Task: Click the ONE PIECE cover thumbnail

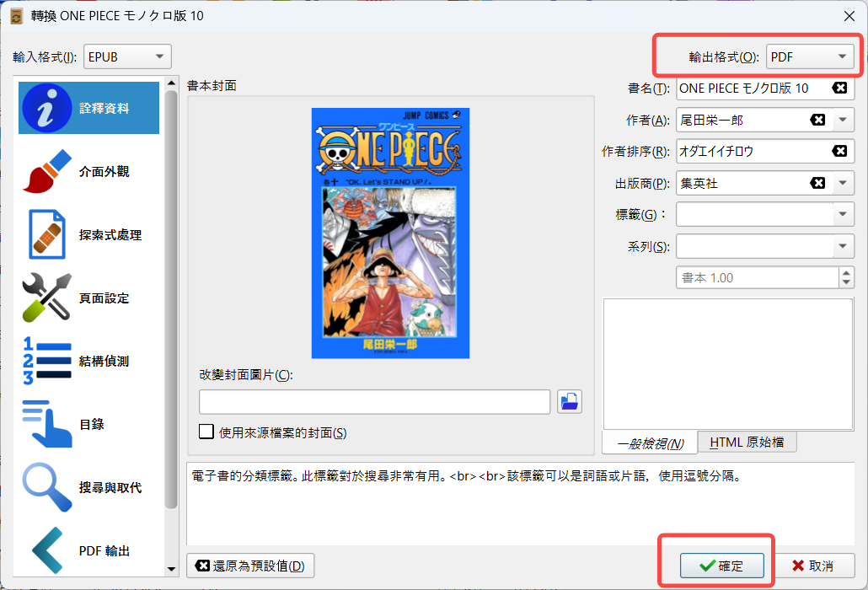Action: 390,233
